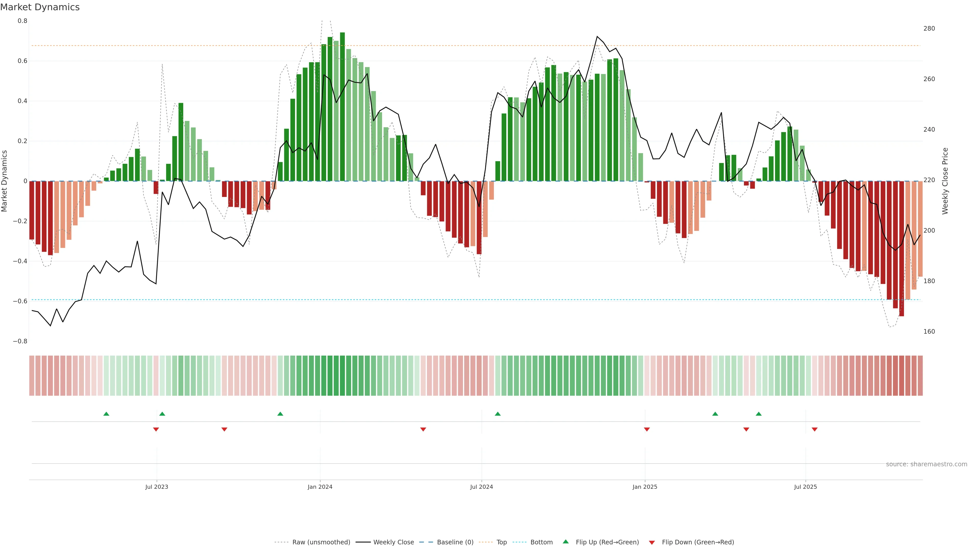980x551 pixels.
Task: Toggle the Weekly Close legend entry
Action: pos(393,542)
